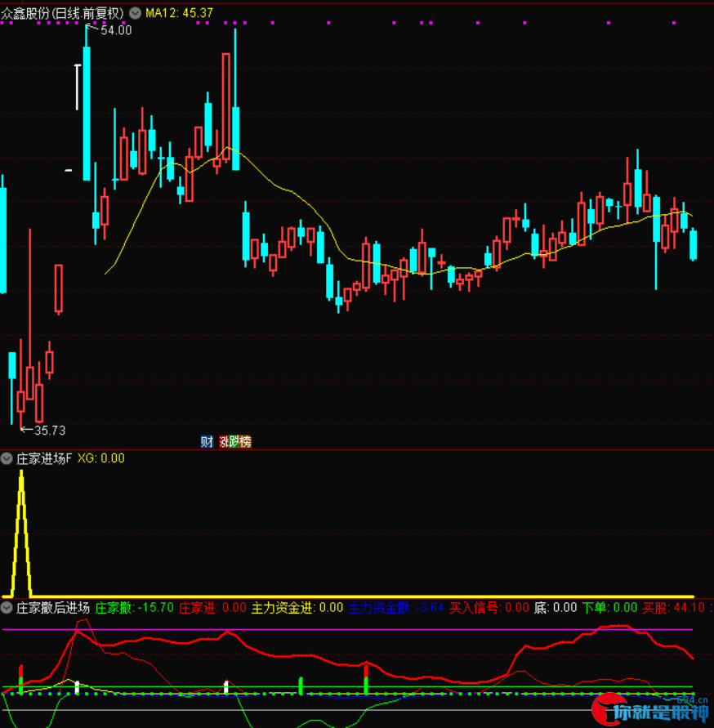Click the MA12: 45.37 value label
The image size is (714, 728).
[x=179, y=13]
